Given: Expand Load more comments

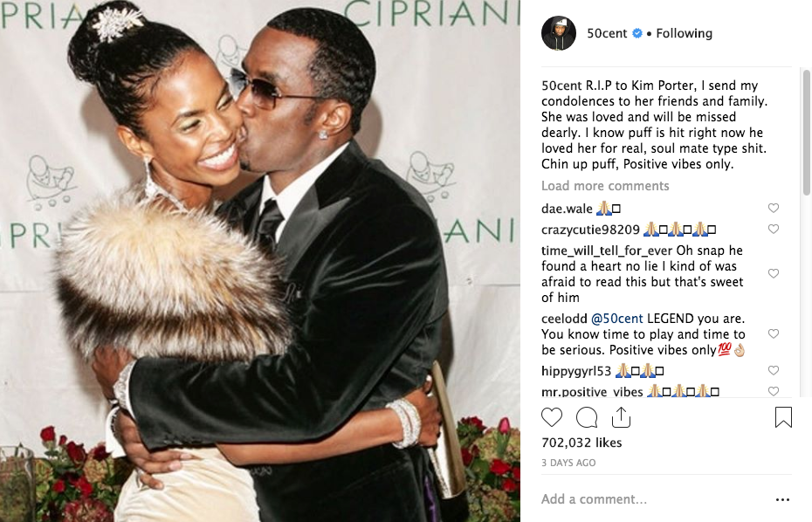Looking at the screenshot, I should tap(605, 186).
